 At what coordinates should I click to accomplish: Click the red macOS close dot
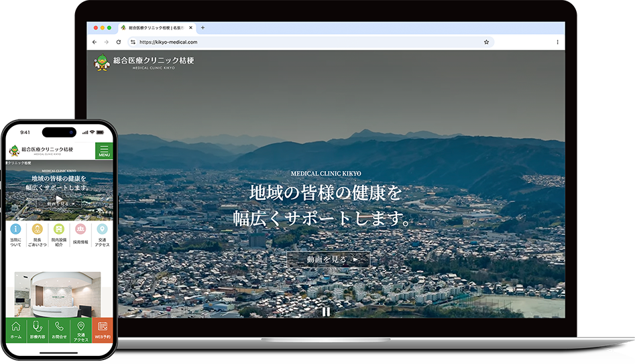pyautogui.click(x=96, y=28)
